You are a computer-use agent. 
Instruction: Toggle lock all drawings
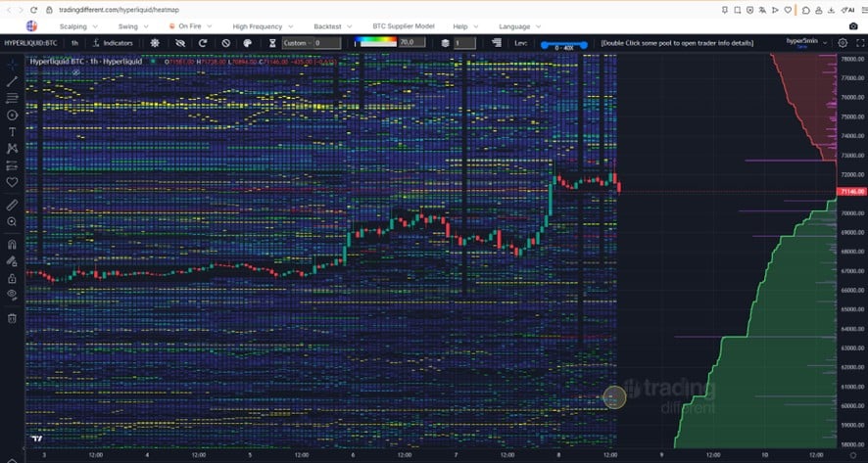12,278
